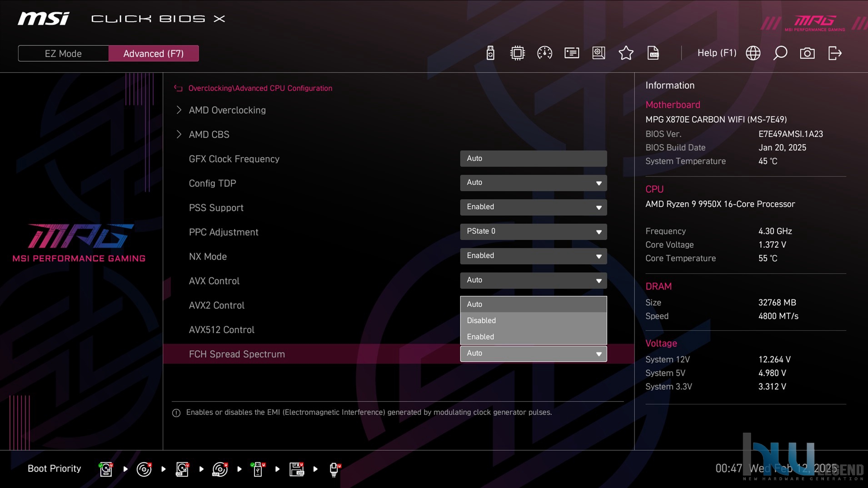
Task: Click the System 12V value 12.264 V
Action: tap(774, 359)
